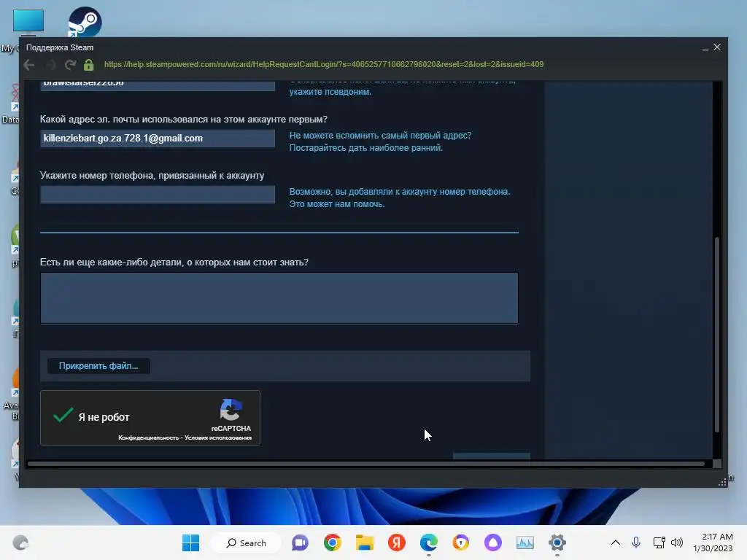Click hint Возможно, вы добавляли к аккаунту номер телефона
The height and width of the screenshot is (560, 747).
tap(400, 192)
